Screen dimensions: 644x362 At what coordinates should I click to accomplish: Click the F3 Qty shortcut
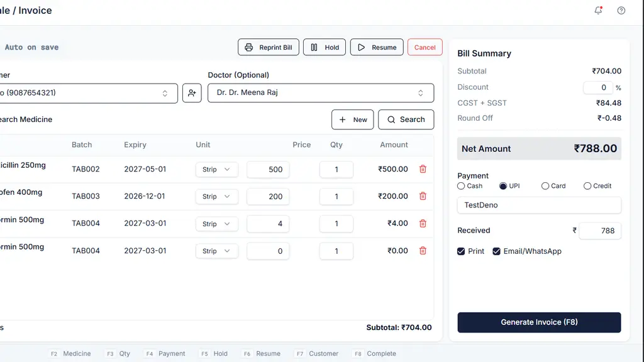[x=117, y=354]
